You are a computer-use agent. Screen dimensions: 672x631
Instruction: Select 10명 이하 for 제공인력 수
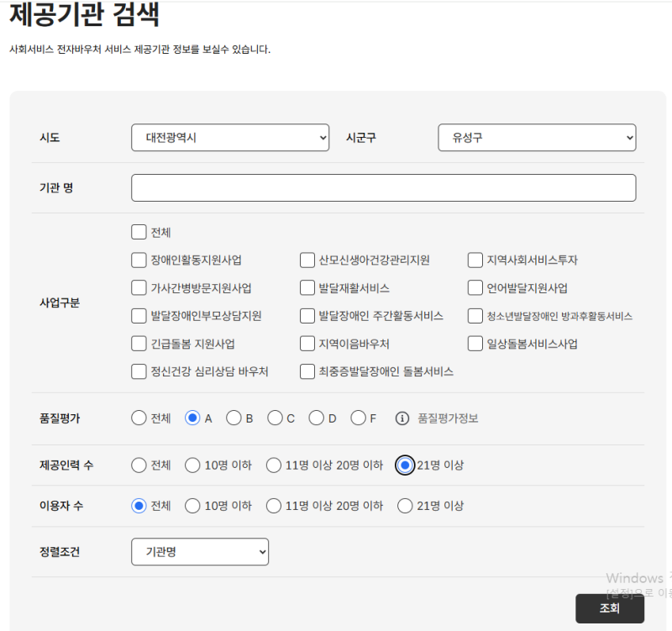(x=192, y=465)
